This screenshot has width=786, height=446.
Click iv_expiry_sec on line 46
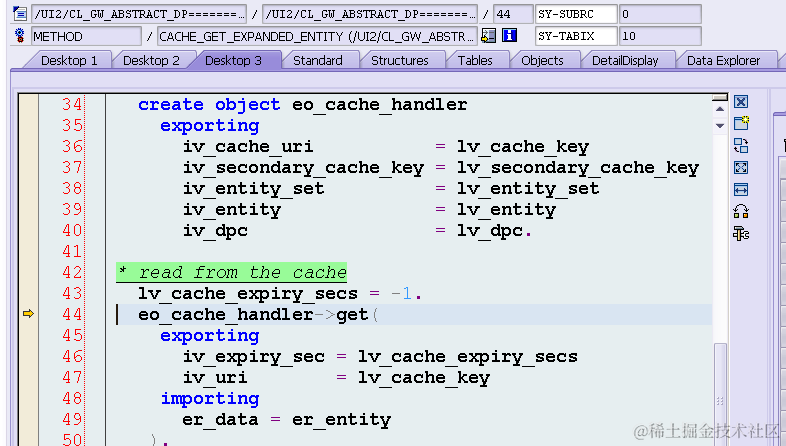253,356
